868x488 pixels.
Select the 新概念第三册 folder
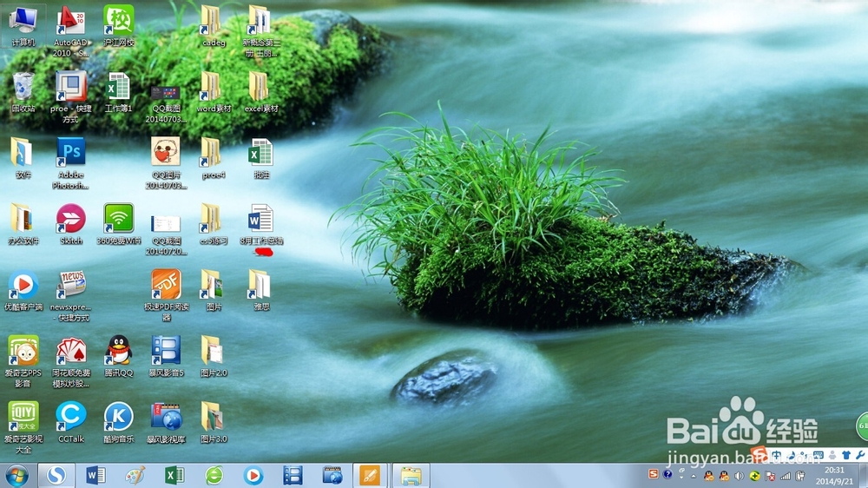(261, 31)
